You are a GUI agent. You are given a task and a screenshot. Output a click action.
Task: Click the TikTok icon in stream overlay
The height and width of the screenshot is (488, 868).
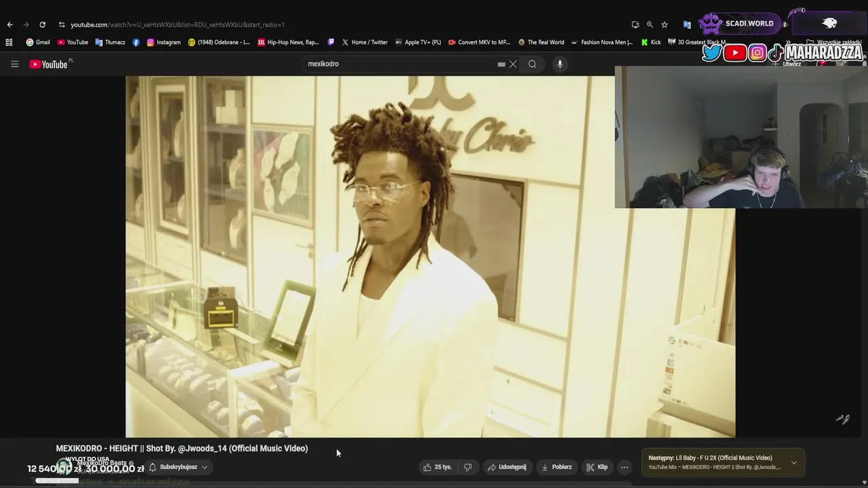(x=776, y=53)
